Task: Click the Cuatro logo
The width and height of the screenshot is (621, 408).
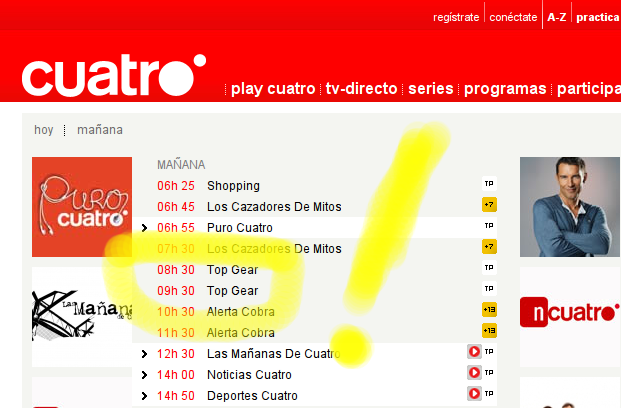Action: (x=113, y=76)
